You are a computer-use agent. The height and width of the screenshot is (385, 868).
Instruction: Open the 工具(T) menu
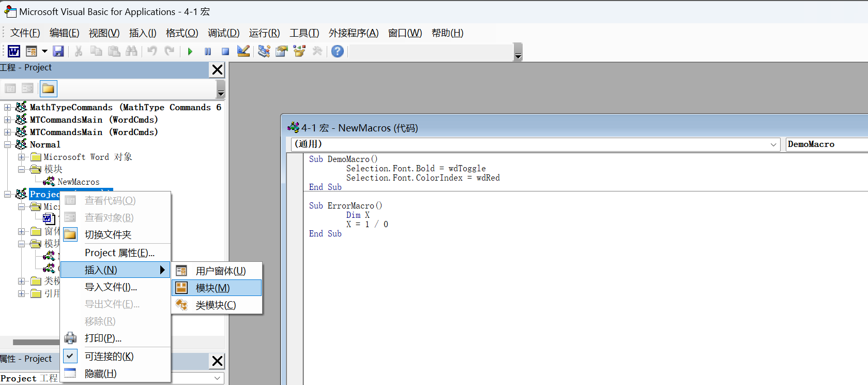click(x=304, y=33)
